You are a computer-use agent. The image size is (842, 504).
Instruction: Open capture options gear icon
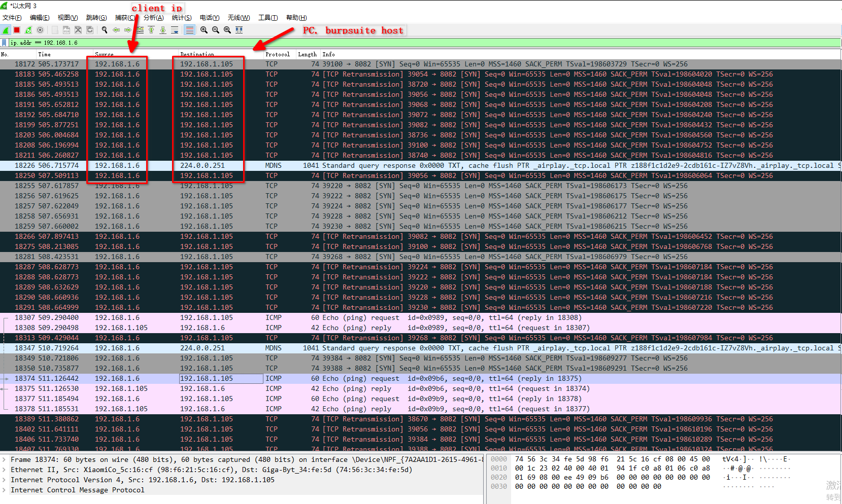pos(40,30)
